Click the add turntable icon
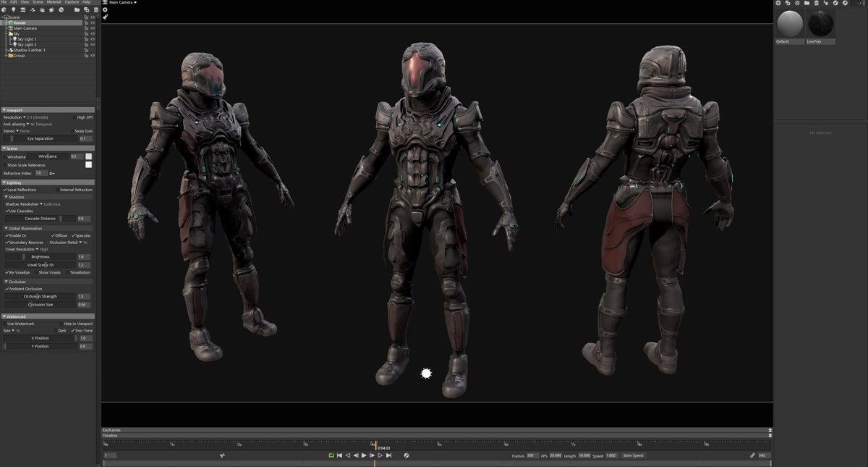 (51, 9)
